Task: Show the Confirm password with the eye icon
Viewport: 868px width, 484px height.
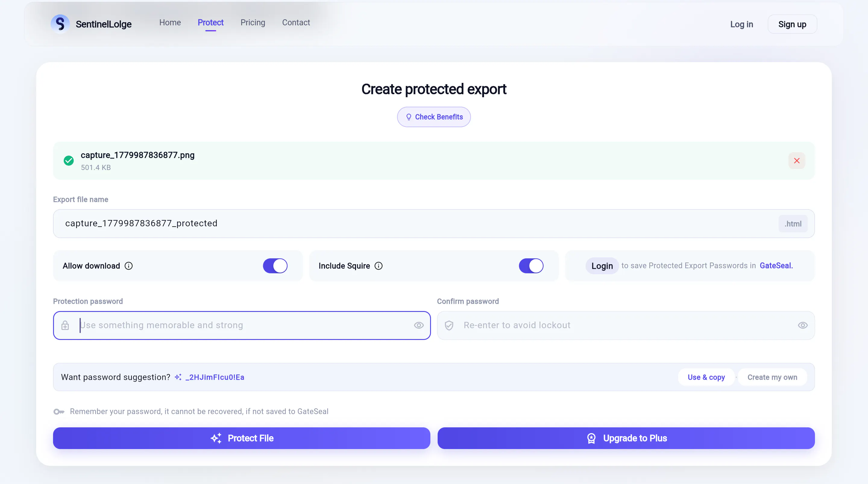Action: tap(803, 325)
